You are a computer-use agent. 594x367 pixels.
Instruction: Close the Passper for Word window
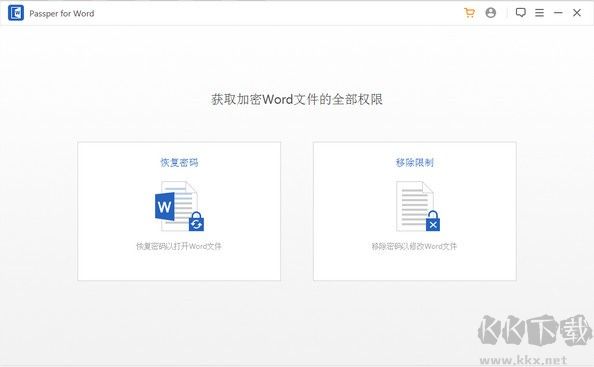coord(577,13)
